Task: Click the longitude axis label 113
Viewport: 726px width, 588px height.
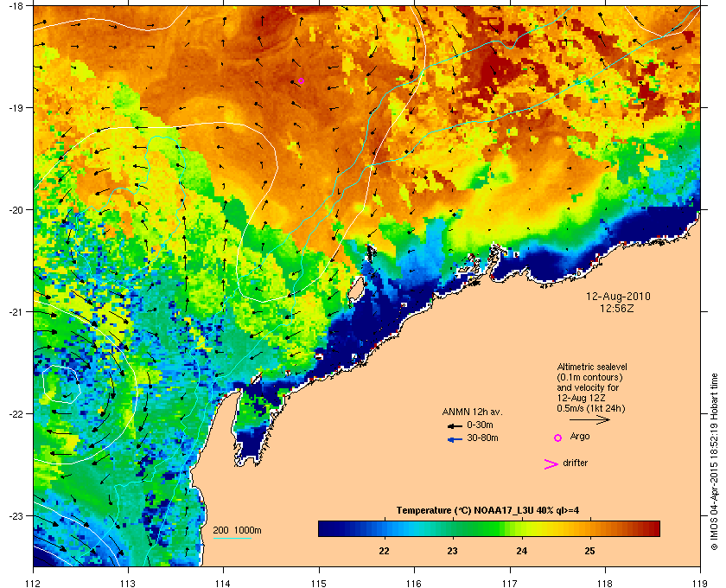Action: tap(128, 584)
